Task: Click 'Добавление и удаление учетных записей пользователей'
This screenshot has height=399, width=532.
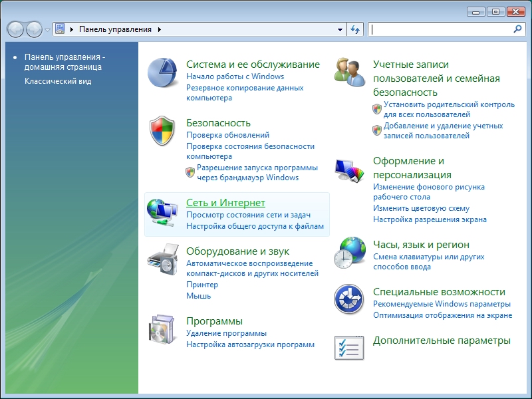Action: (x=444, y=130)
